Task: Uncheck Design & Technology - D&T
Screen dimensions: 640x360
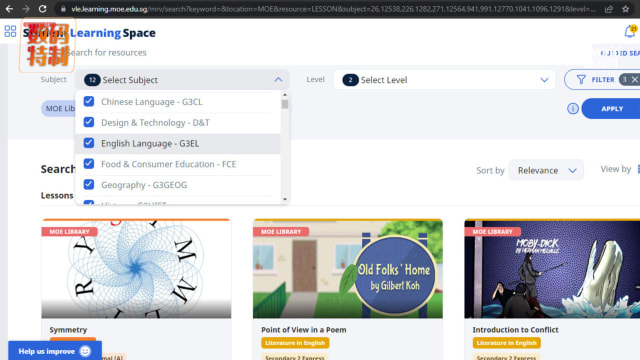Action: coord(89,122)
